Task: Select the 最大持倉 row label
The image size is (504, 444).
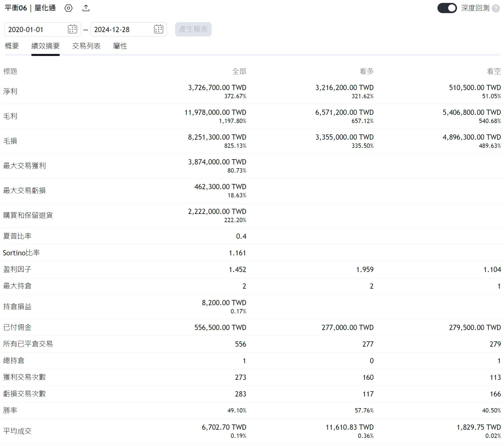Action: coord(17,286)
